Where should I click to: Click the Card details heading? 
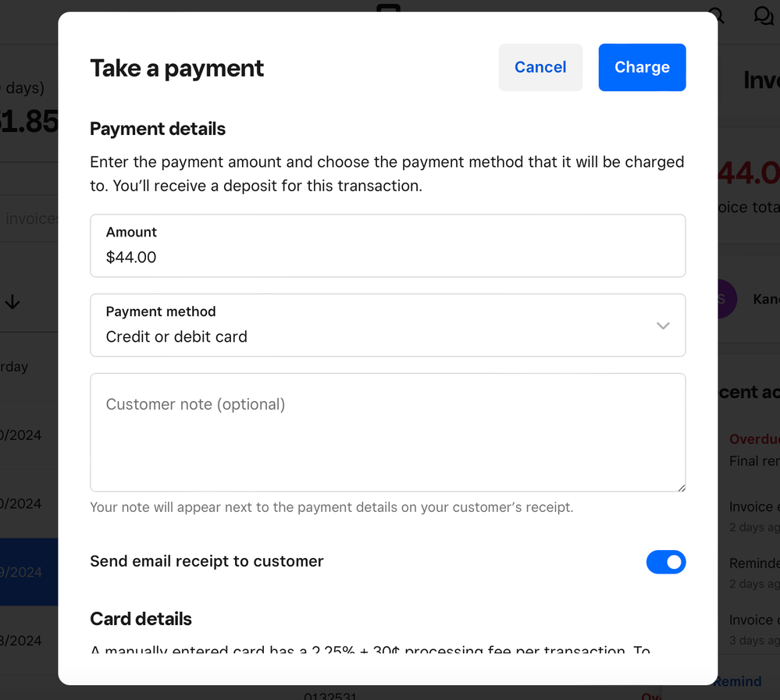click(x=141, y=619)
